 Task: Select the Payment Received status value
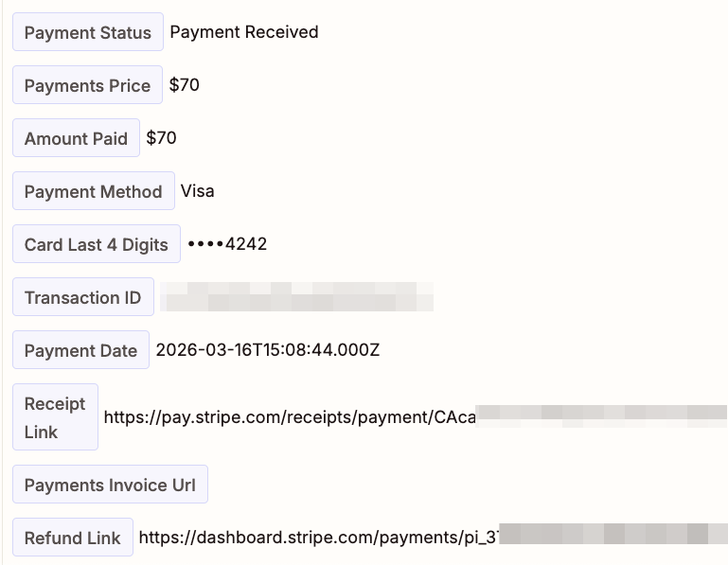243,32
